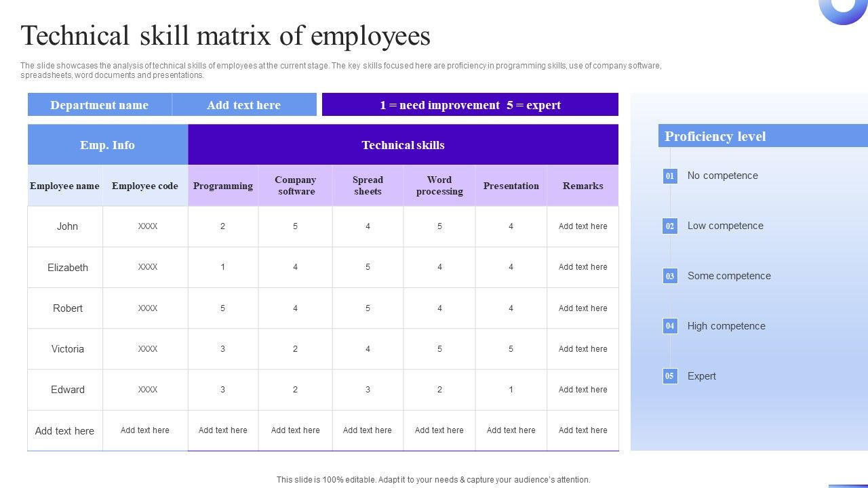
Task: Select the 'No competence' label
Action: (723, 176)
